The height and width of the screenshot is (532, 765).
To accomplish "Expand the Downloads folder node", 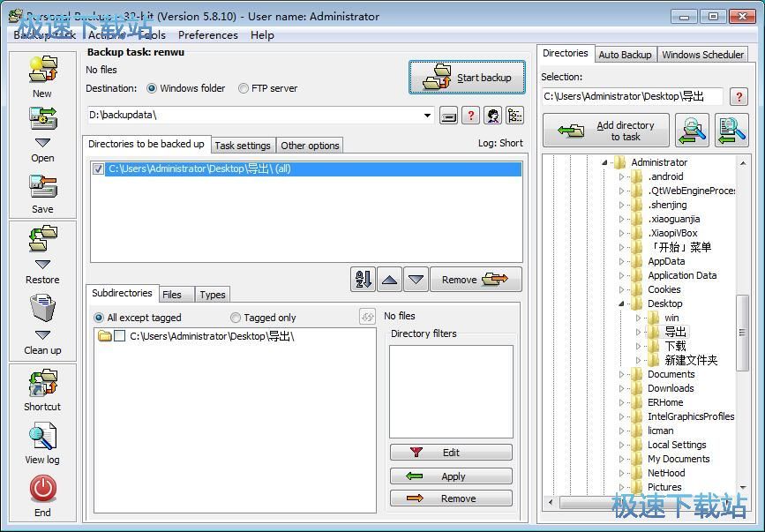I will (621, 388).
